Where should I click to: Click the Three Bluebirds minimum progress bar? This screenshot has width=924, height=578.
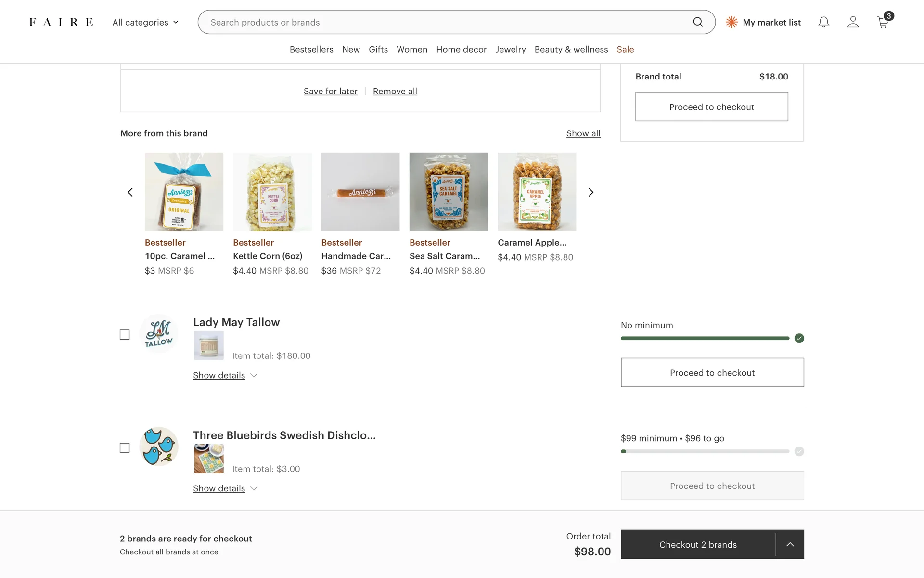point(705,451)
